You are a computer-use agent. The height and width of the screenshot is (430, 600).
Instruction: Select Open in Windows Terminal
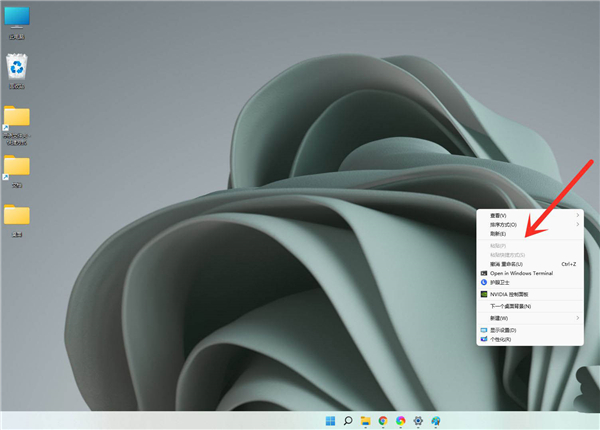[520, 273]
